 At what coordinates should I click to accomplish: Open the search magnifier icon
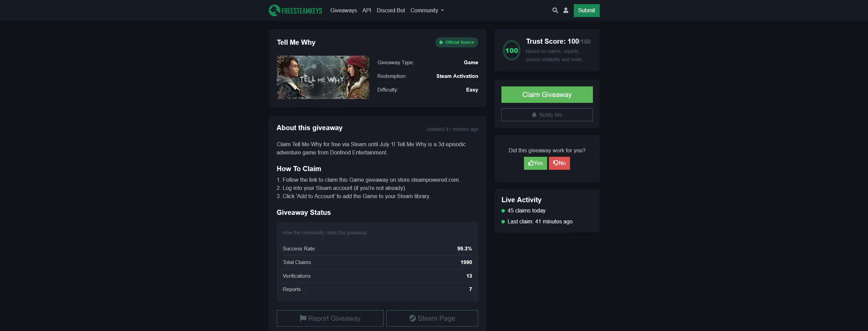point(555,11)
